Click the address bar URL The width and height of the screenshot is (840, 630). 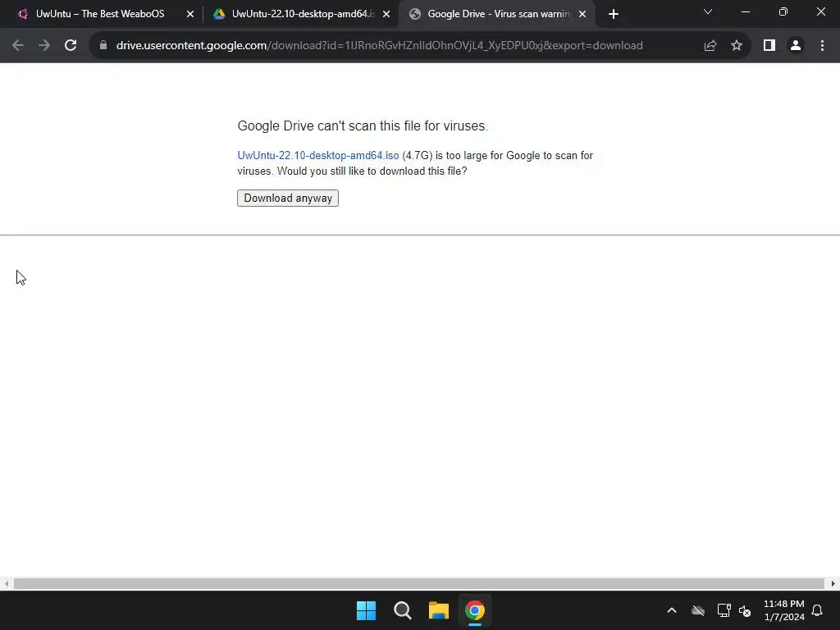[379, 46]
